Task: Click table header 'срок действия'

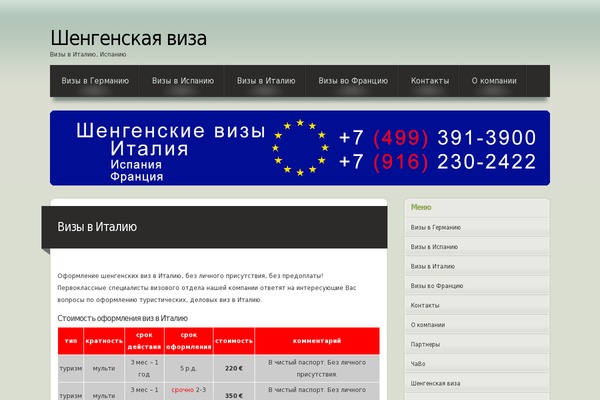Action: pyautogui.click(x=144, y=341)
